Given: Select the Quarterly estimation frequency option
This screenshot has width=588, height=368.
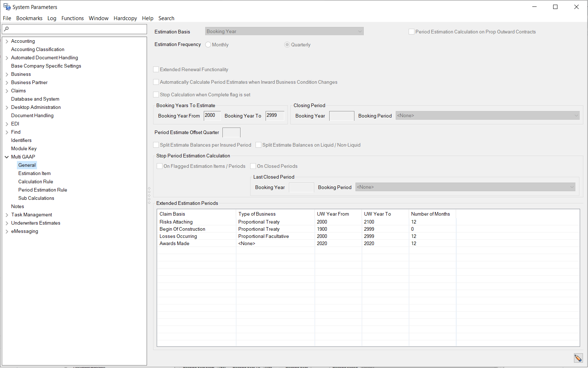Looking at the screenshot, I should [x=287, y=45].
